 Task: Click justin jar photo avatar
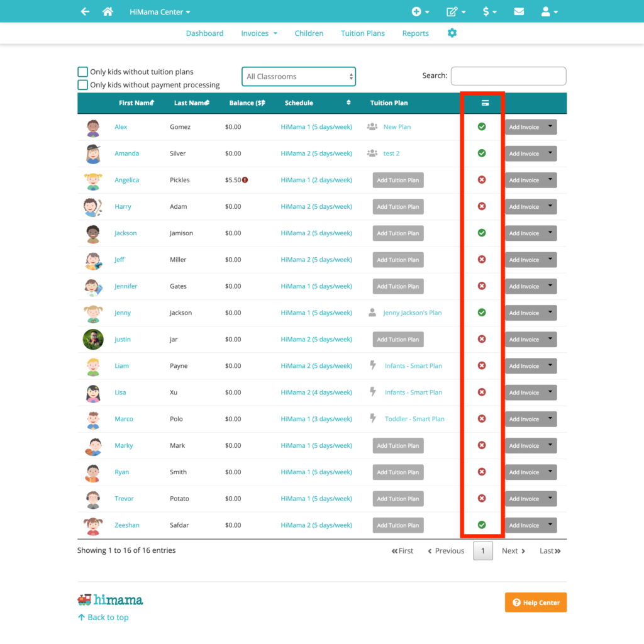[x=93, y=339]
